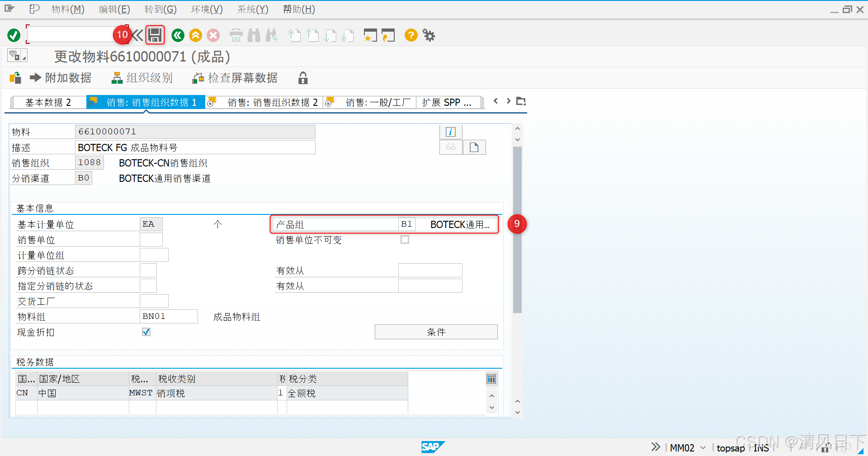
Task: Open 附加数据 additional data
Action: (61, 78)
